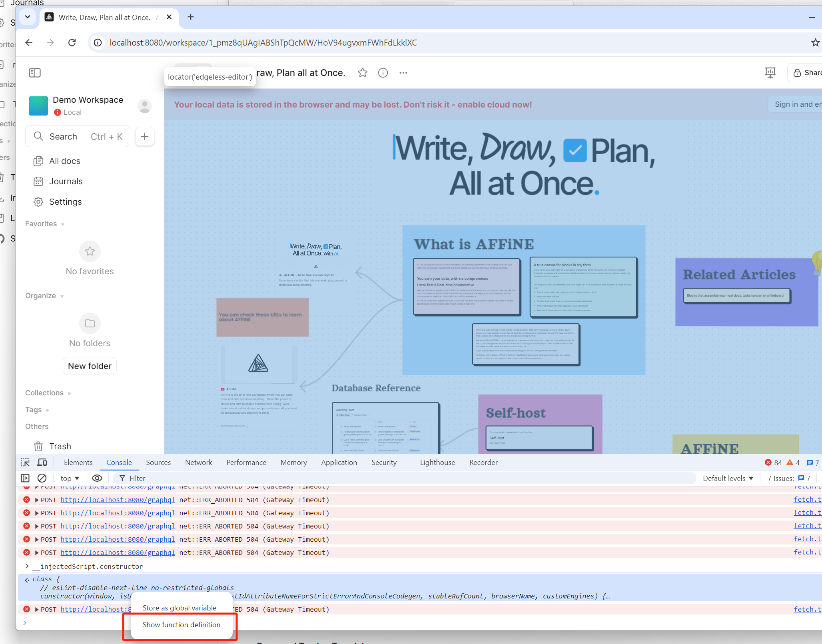Reload the page

coord(72,43)
